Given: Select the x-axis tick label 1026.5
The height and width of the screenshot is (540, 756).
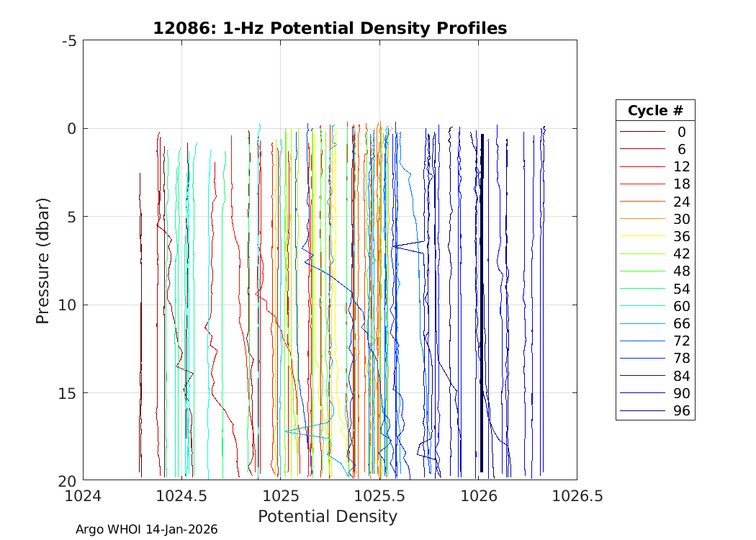Looking at the screenshot, I should pos(577,496).
